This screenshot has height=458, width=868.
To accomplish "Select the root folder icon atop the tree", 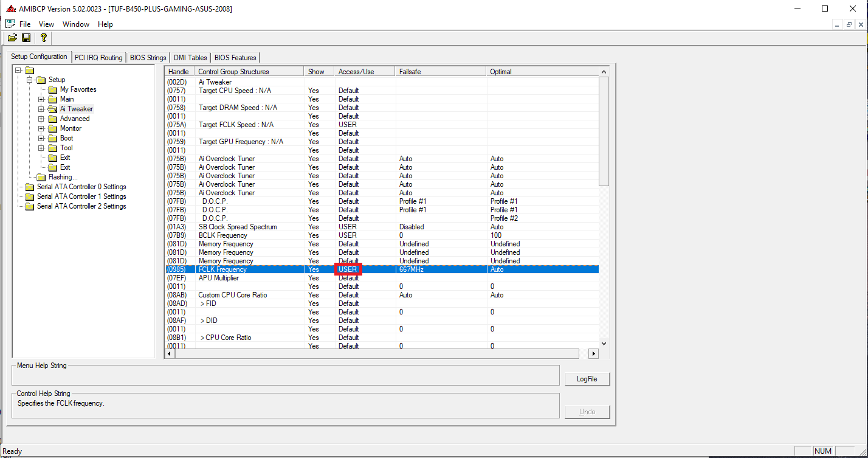I will tap(29, 70).
